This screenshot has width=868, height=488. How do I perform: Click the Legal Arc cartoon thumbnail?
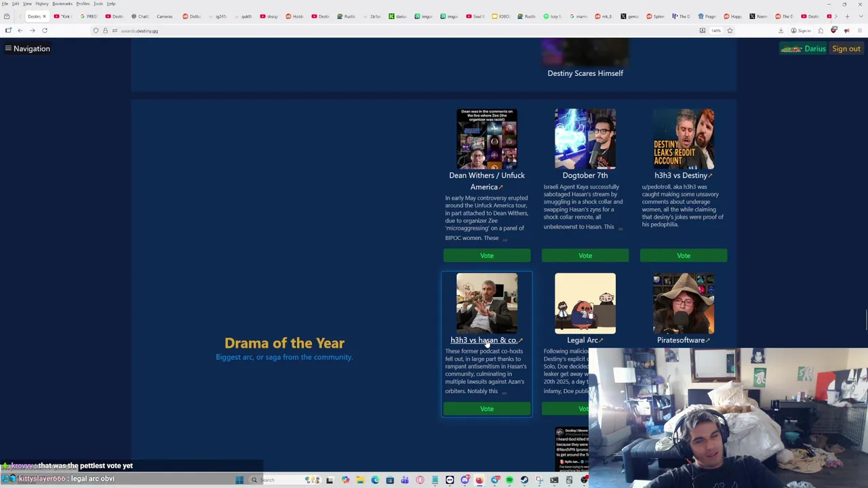point(585,304)
